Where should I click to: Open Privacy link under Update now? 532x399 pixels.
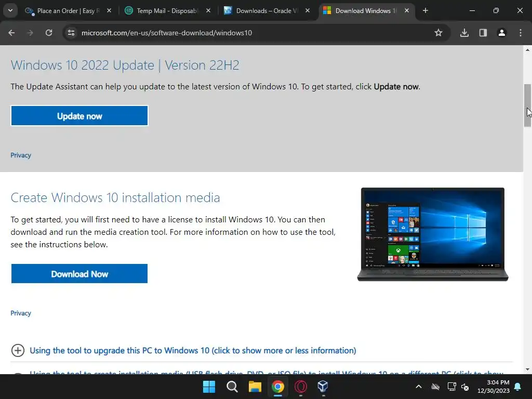pos(21,155)
